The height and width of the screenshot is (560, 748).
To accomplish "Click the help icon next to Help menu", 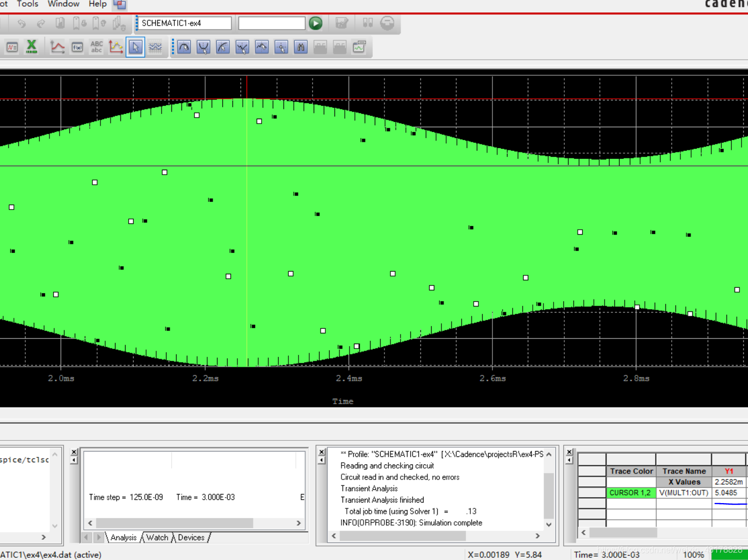I will (x=120, y=4).
